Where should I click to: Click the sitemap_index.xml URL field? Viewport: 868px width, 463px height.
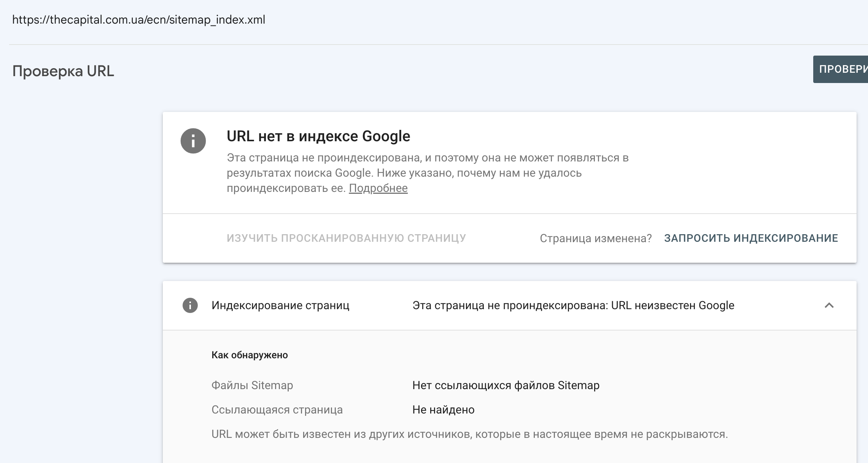coord(139,20)
